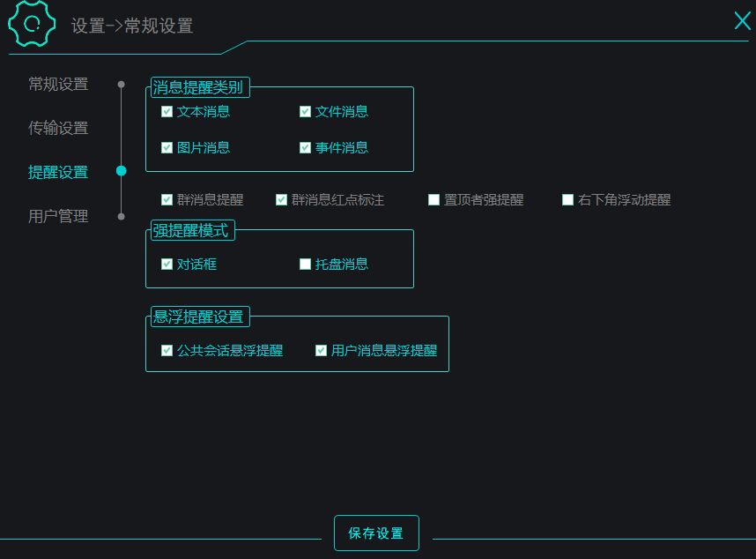Toggle 用户消息悬浮提醒 checkbox
The image size is (756, 559).
pos(321,351)
